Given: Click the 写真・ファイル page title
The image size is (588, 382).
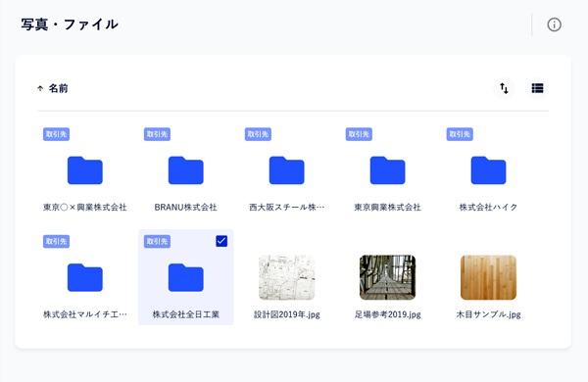Looking at the screenshot, I should tap(70, 24).
